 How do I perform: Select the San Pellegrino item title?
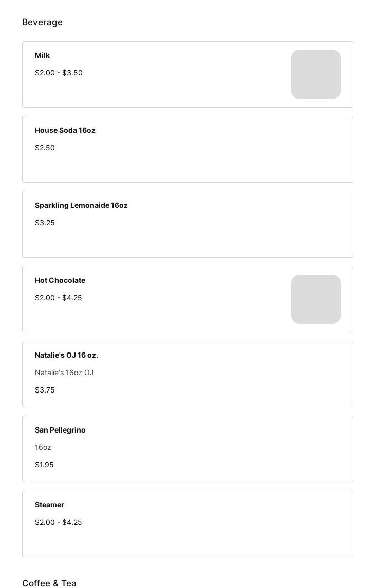[x=60, y=430]
